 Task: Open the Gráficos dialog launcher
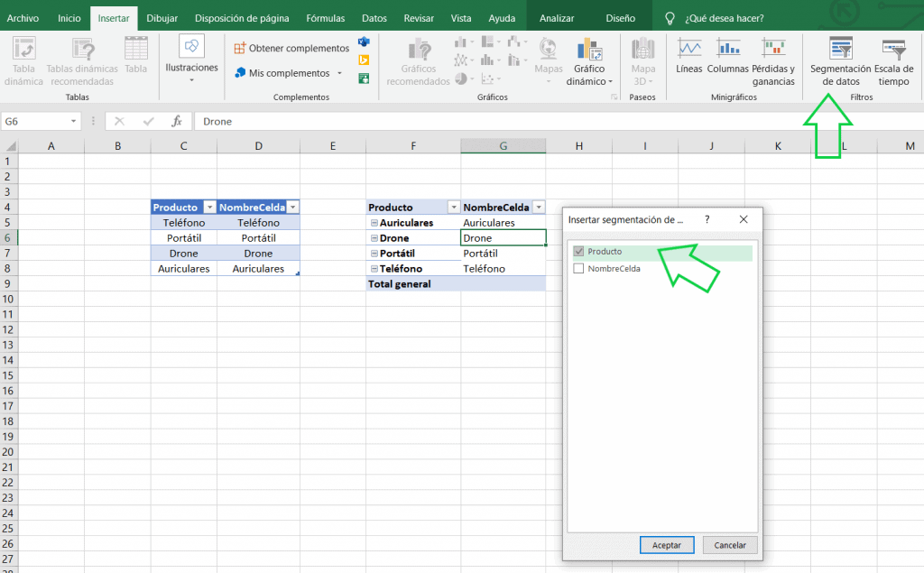(x=614, y=97)
